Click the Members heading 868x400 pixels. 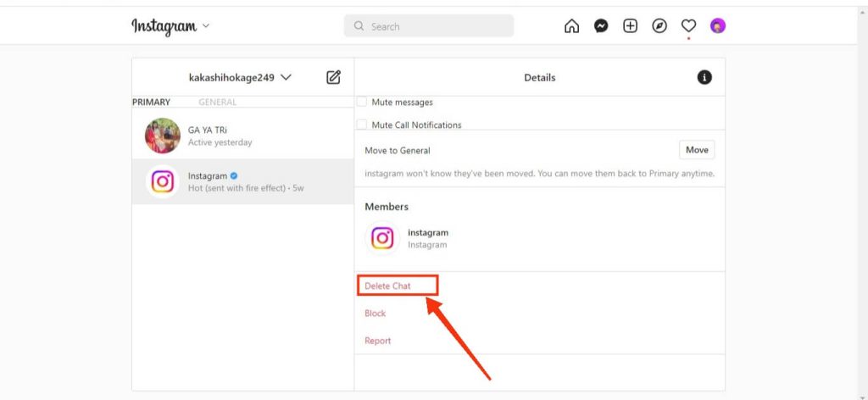tap(387, 207)
